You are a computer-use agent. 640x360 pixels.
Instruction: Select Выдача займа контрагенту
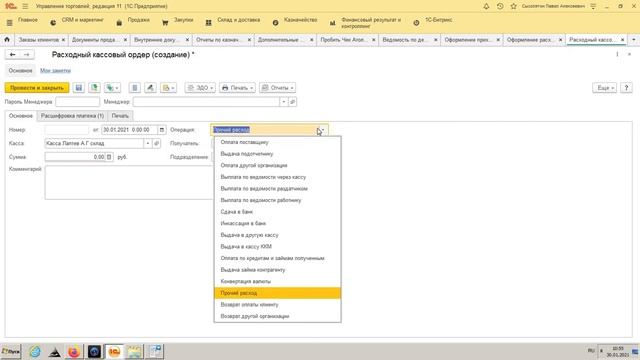[278, 270]
